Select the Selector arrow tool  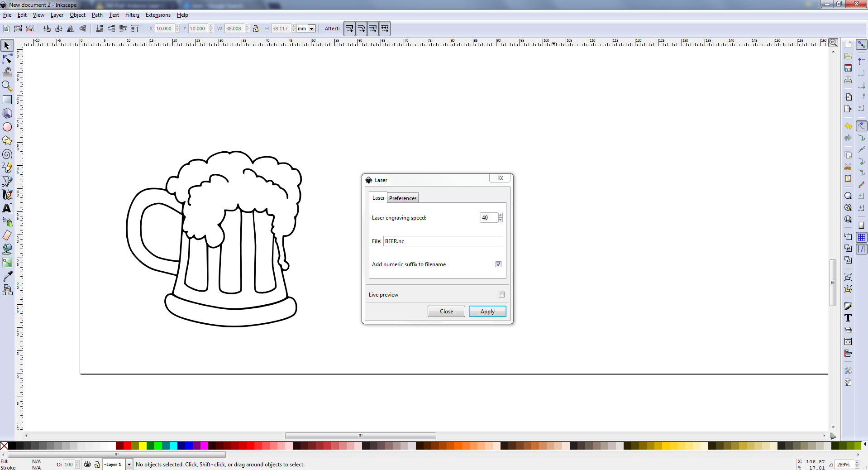(7, 45)
